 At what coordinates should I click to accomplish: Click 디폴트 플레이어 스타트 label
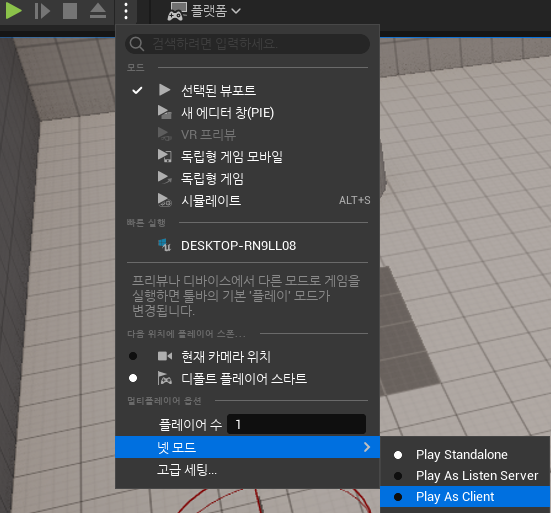click(244, 379)
